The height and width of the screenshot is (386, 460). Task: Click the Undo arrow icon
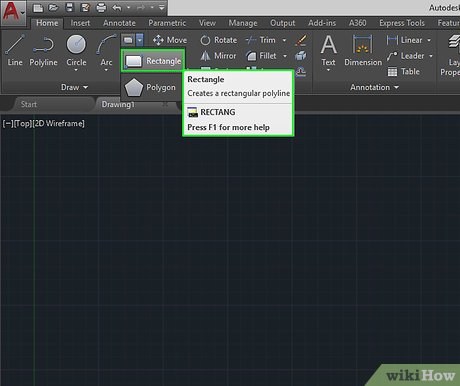[x=117, y=7]
